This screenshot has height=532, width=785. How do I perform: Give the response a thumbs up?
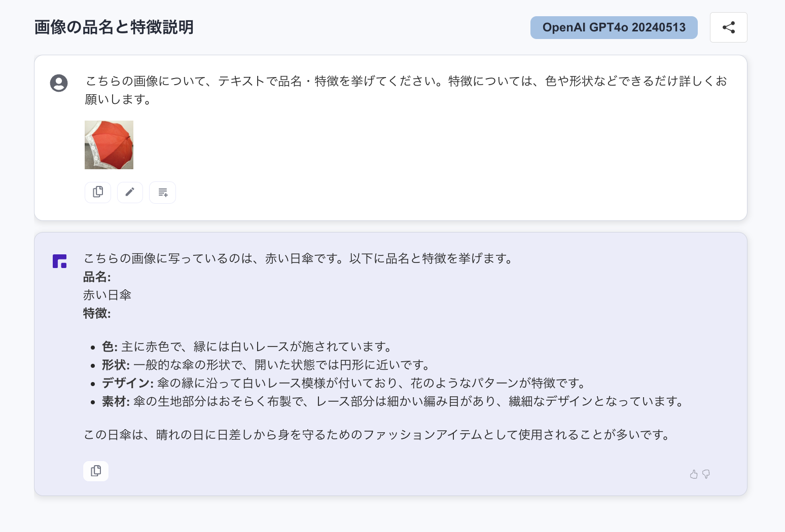(x=694, y=474)
